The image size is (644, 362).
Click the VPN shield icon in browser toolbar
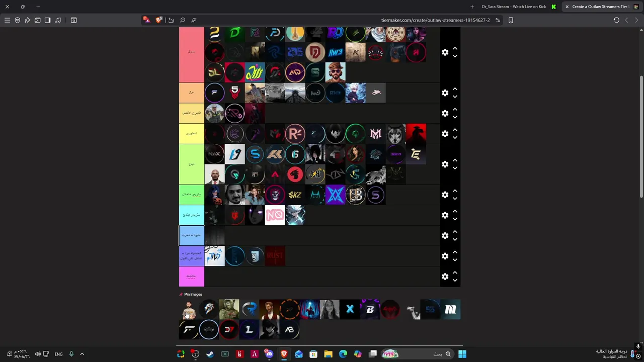(x=17, y=20)
